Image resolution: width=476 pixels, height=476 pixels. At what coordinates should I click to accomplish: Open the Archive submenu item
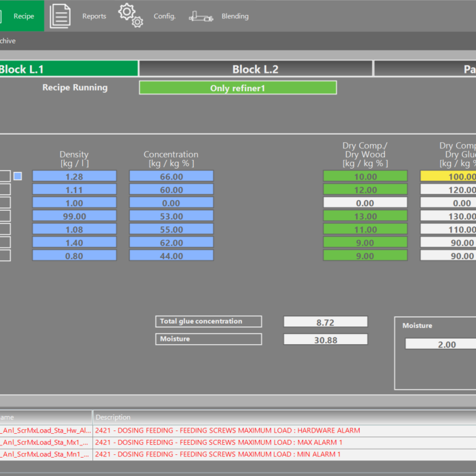[7, 41]
